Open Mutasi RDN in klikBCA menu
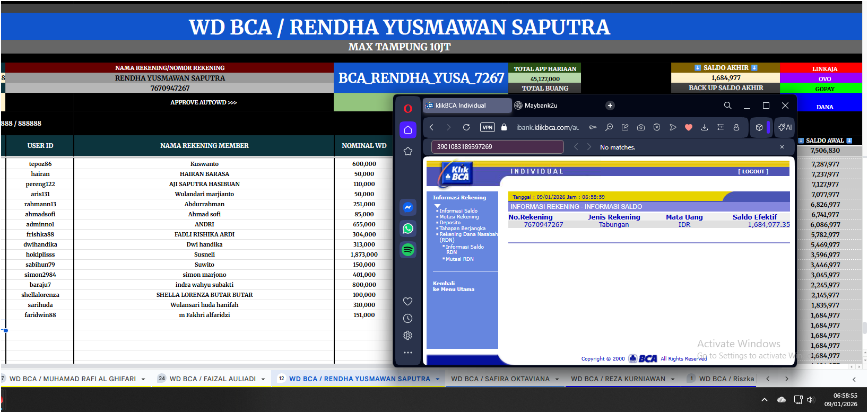The width and height of the screenshot is (868, 413). [459, 259]
